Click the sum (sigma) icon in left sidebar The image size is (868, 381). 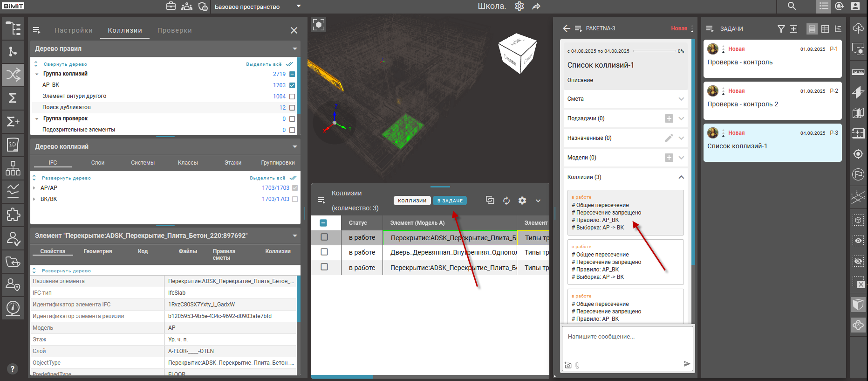[13, 98]
